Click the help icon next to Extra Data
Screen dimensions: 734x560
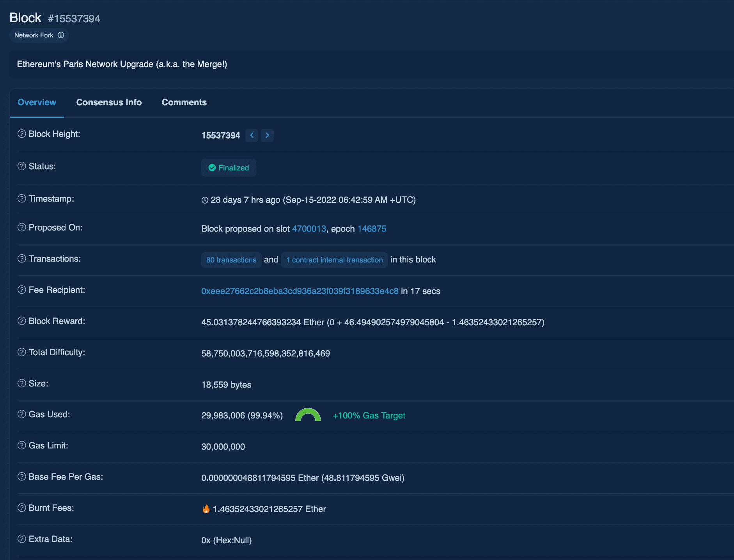[x=22, y=539]
